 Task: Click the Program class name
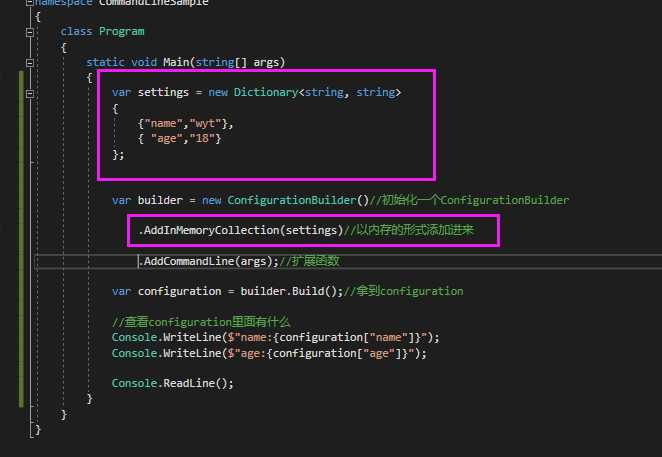122,32
